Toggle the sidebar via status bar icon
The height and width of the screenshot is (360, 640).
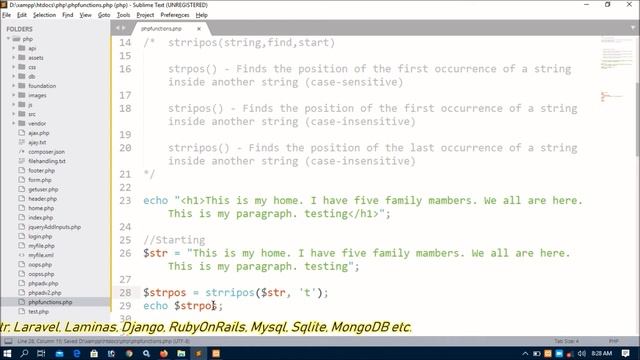pos(8,341)
